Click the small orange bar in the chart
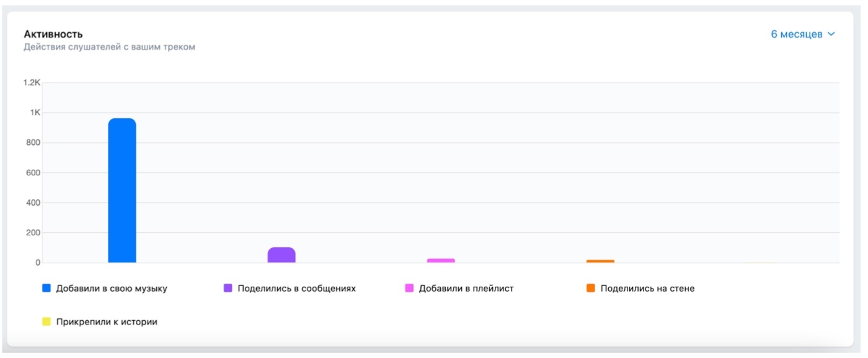Image resolution: width=868 pixels, height=358 pixels. pyautogui.click(x=600, y=261)
